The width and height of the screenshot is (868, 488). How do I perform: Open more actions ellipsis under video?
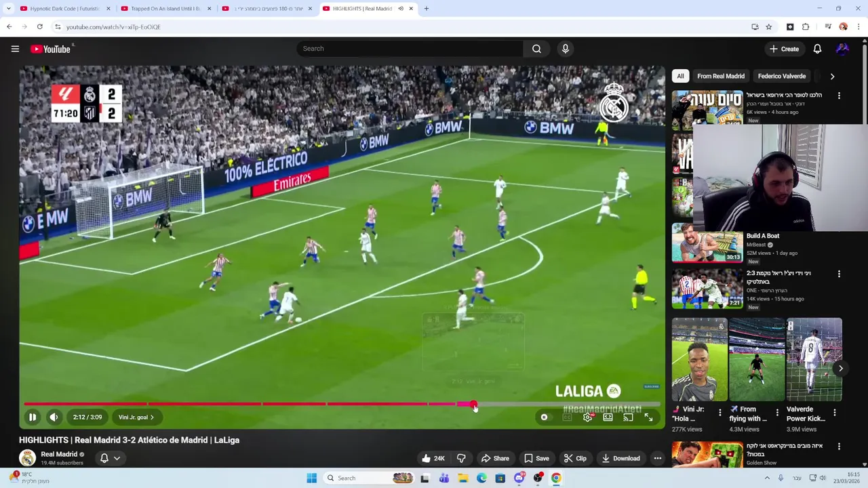[x=657, y=458]
